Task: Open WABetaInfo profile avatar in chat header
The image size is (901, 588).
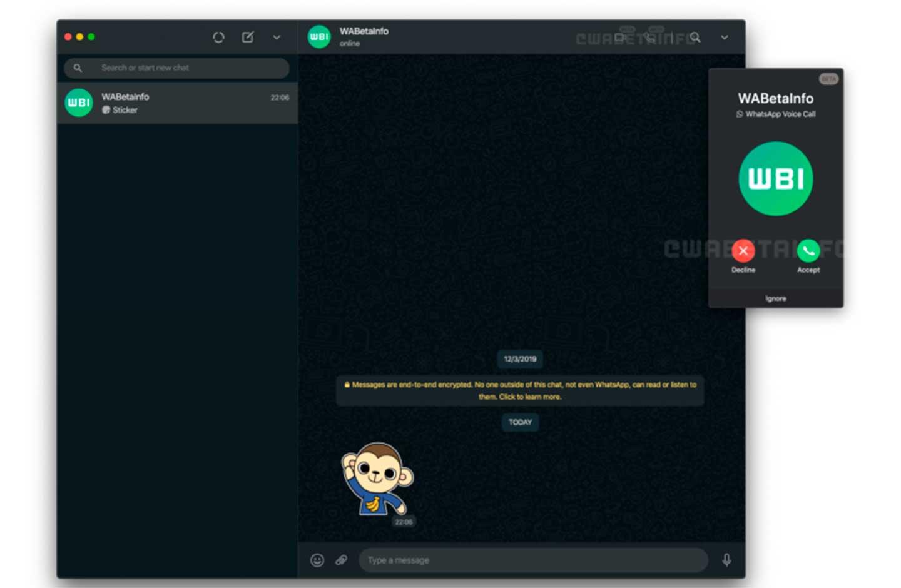Action: [319, 36]
